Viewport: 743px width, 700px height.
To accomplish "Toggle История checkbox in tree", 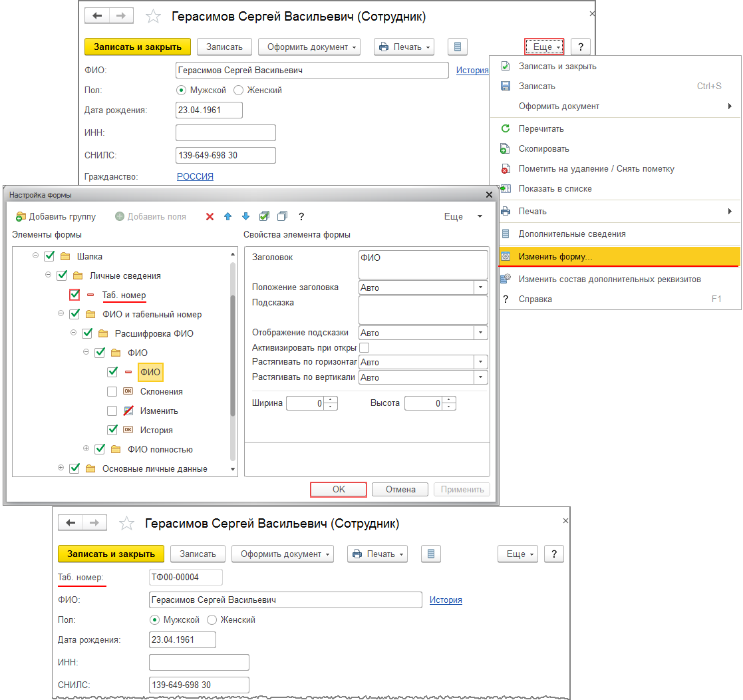I will [112, 430].
